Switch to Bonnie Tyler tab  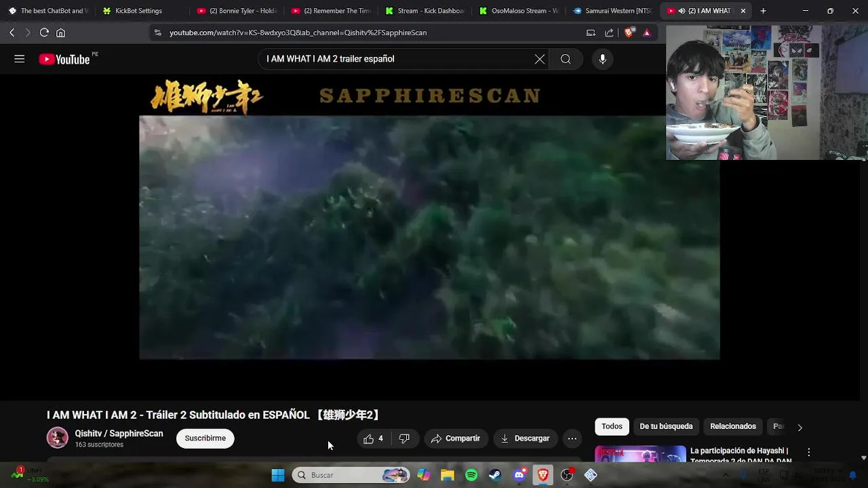point(237,11)
